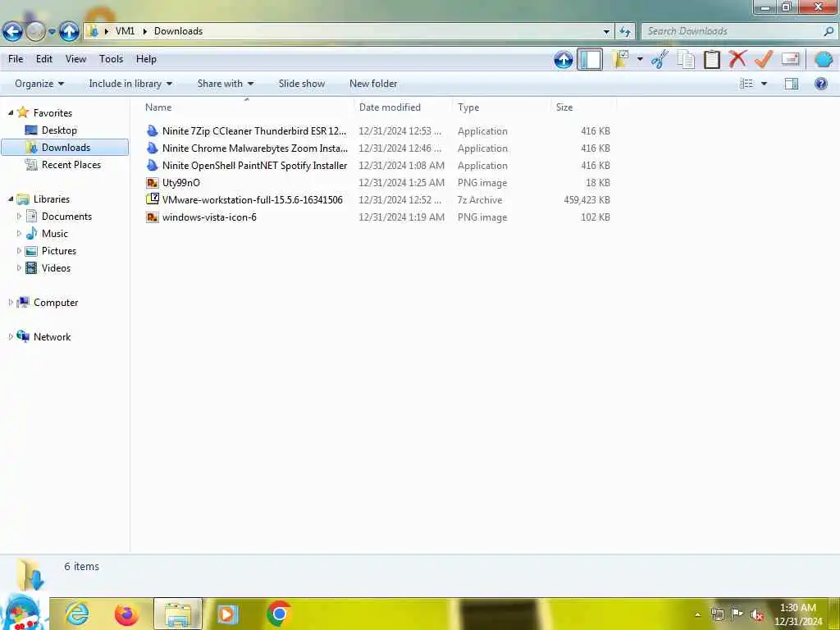Viewport: 840px width, 630px height.
Task: Sort by the Type column header
Action: 501,107
